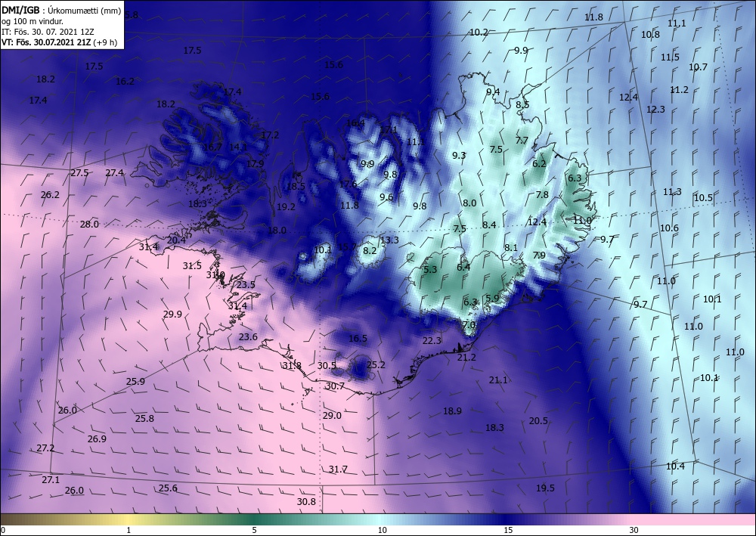Select the 16.2 value in northwest
The image size is (756, 536).
[x=125, y=82]
